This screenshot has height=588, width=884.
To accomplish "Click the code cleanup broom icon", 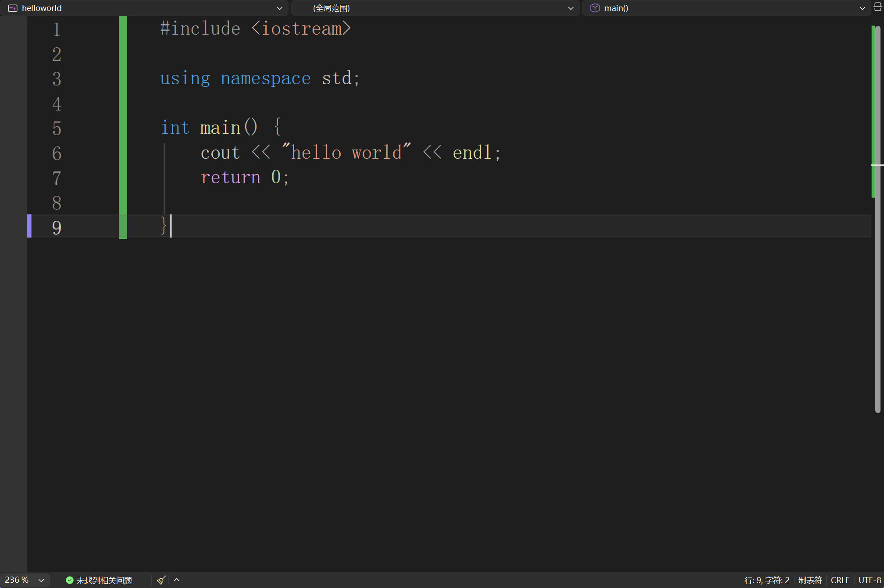I will (161, 580).
